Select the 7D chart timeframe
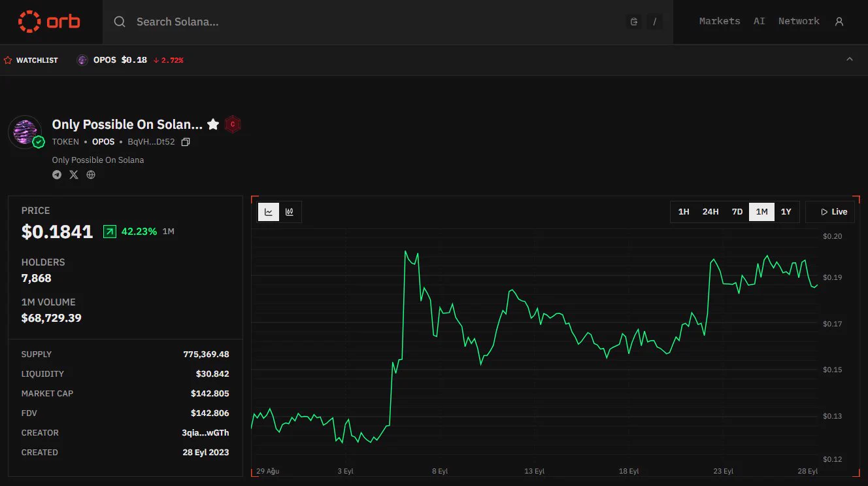This screenshot has width=868, height=486. (x=737, y=212)
